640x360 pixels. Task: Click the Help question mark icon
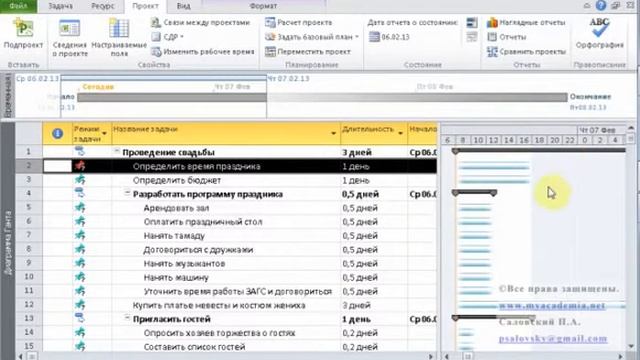click(600, 5)
